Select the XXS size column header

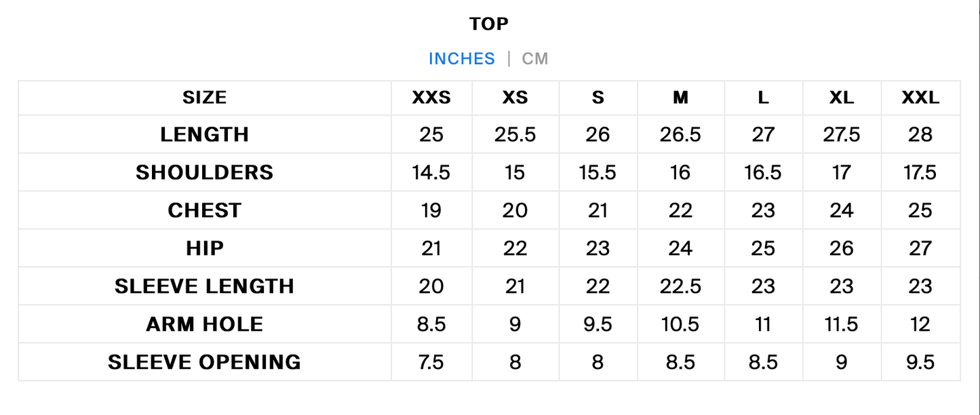[x=431, y=98]
